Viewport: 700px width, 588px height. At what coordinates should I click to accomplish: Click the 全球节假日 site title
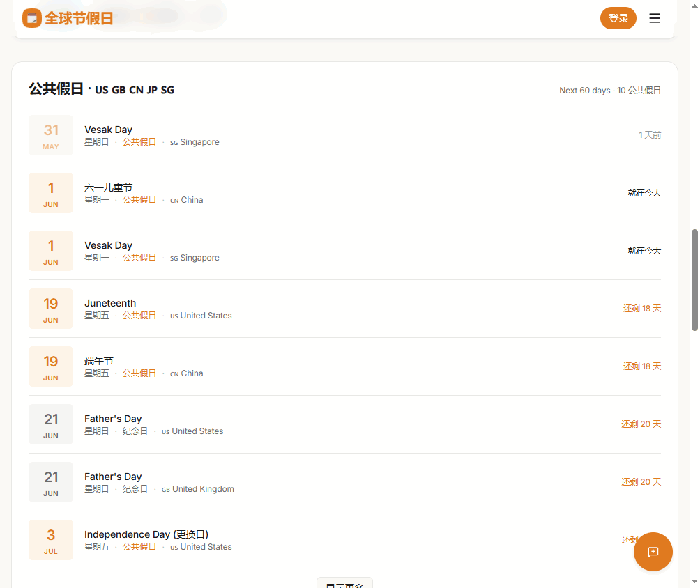79,18
